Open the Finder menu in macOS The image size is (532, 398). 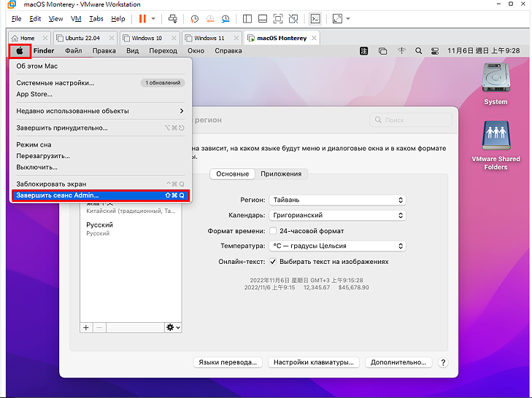tap(44, 51)
